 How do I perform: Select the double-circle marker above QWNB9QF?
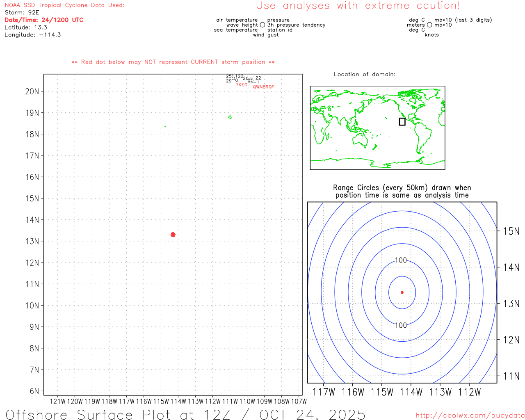click(x=251, y=80)
